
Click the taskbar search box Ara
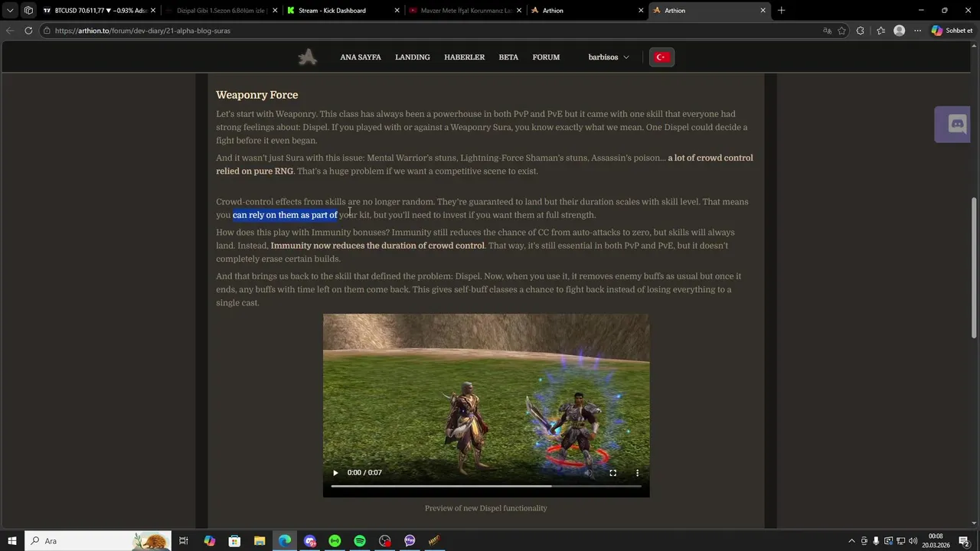click(x=97, y=541)
